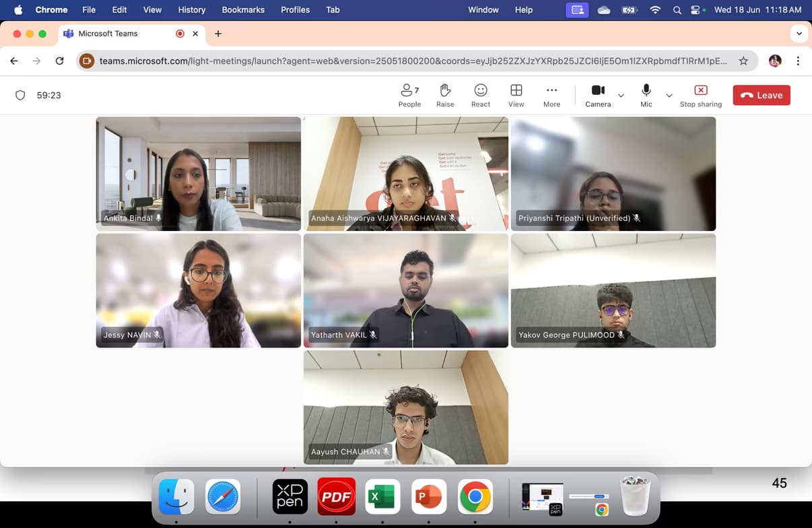Click the Stop sharing icon
812x528 pixels.
(x=700, y=91)
